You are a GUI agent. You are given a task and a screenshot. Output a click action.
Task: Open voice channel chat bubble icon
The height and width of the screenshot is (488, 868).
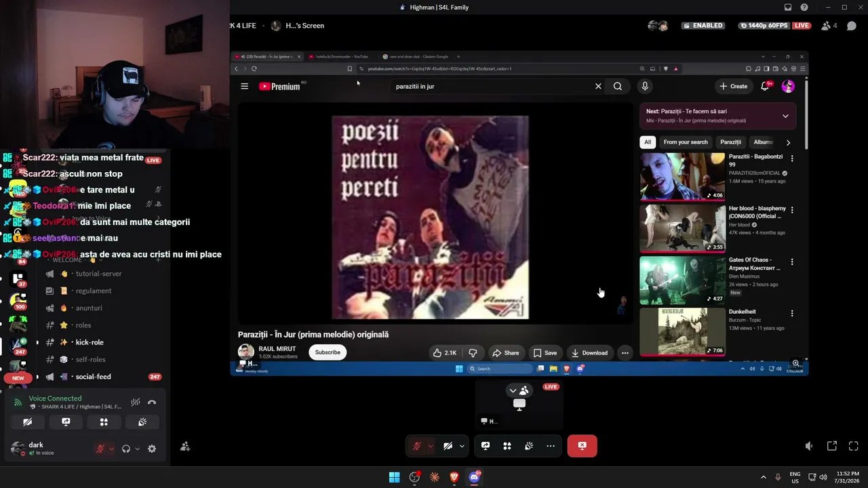852,26
